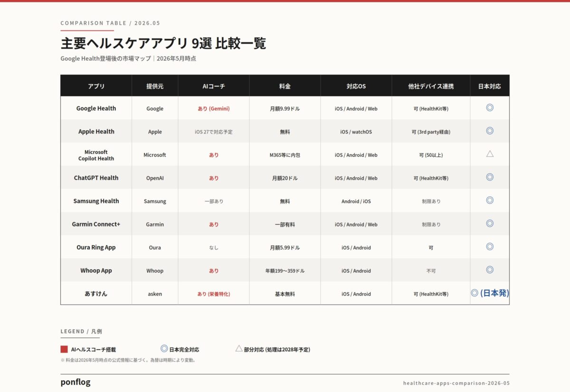Click the Android / iOS cell in Samsung row
The height and width of the screenshot is (392, 570).
pyautogui.click(x=356, y=201)
